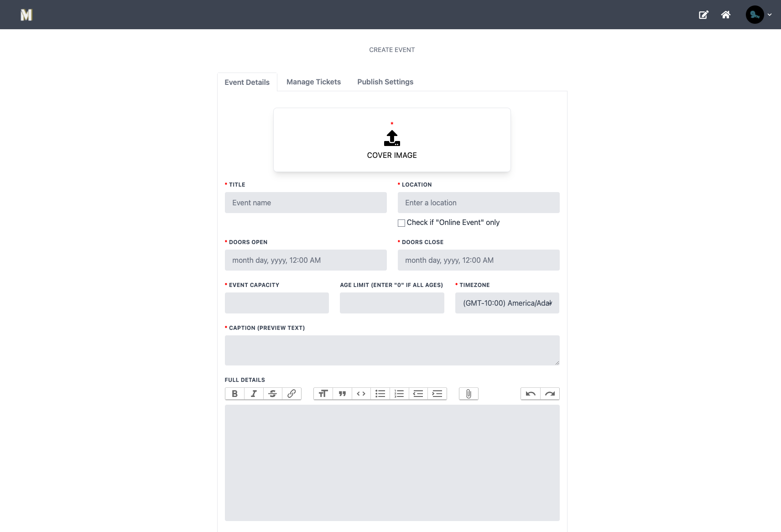Apply heading text style
The width and height of the screenshot is (781, 532).
pyautogui.click(x=323, y=394)
